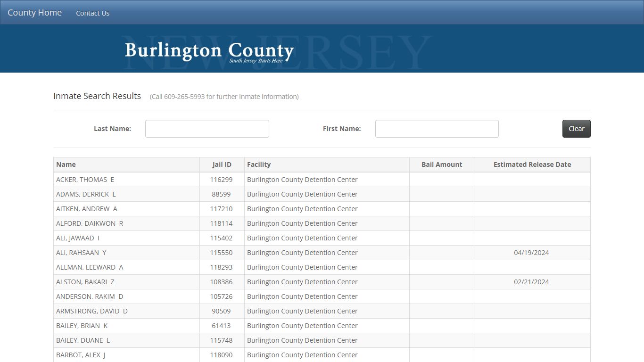
Task: Sort results by the Jail ID column header
Action: click(x=222, y=164)
